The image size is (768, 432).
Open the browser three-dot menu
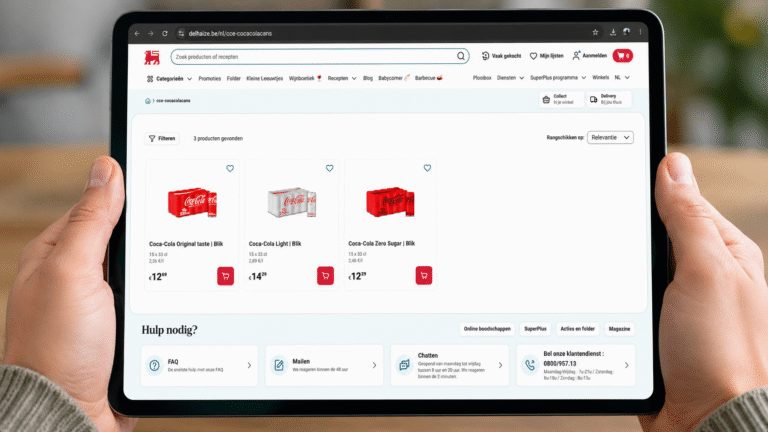(x=640, y=32)
